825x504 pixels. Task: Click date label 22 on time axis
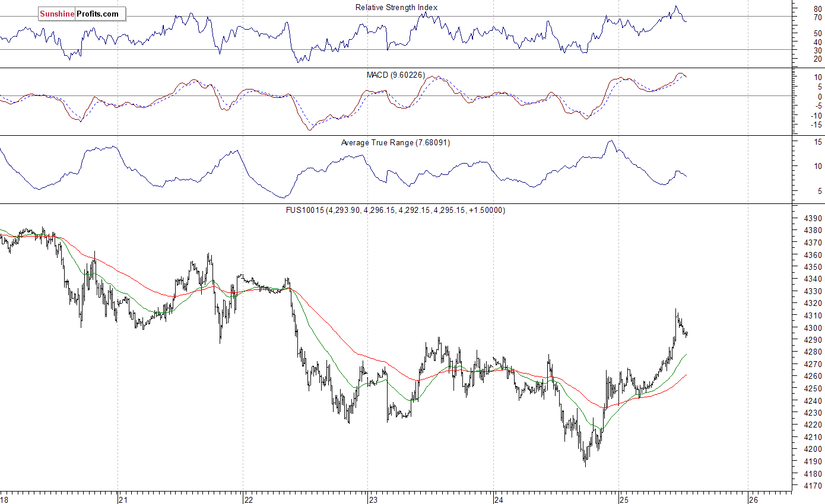click(x=248, y=500)
